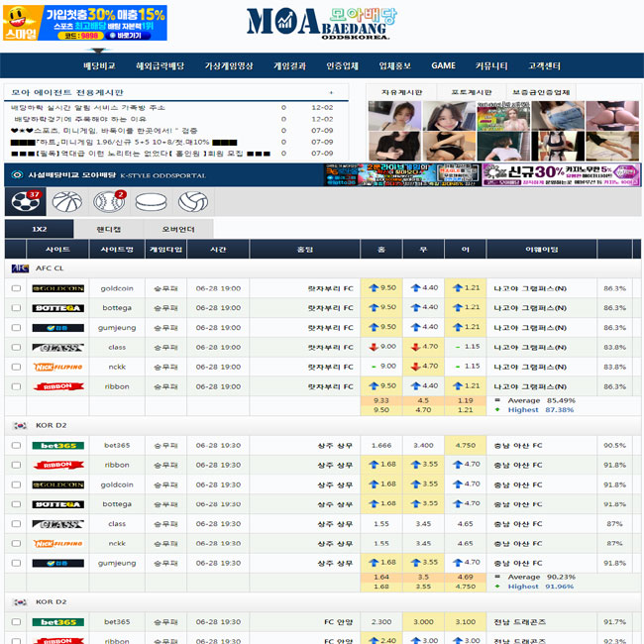
Task: Tick the bet365 checkbox for FC 안양
Action: (x=16, y=622)
